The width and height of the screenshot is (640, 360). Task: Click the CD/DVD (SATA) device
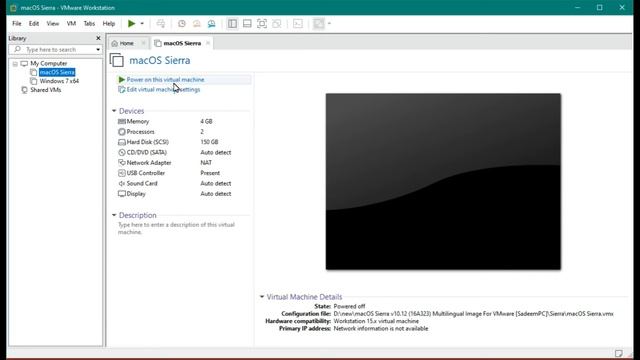point(183,152)
